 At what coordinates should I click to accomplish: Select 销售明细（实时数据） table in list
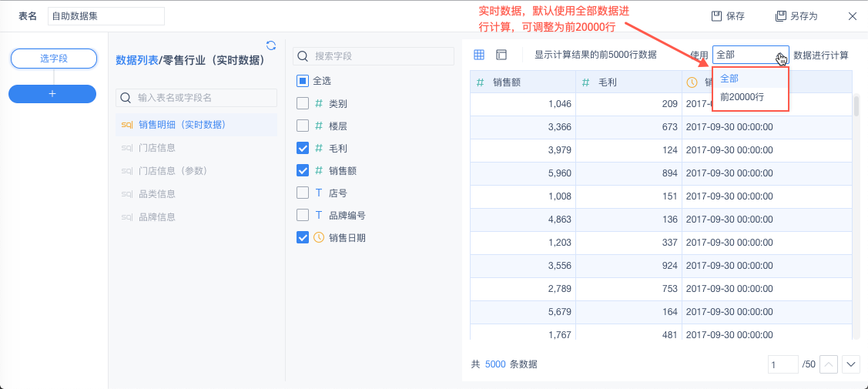pyautogui.click(x=182, y=124)
